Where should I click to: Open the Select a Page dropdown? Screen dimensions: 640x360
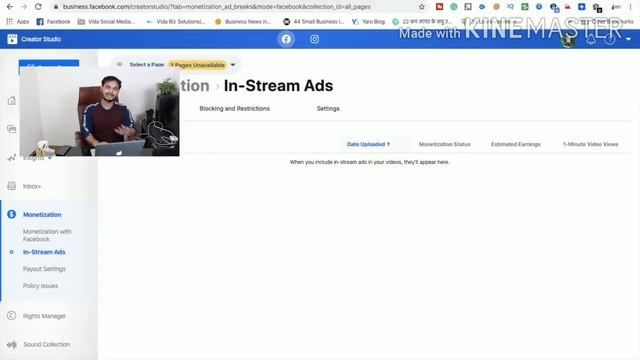[x=176, y=64]
